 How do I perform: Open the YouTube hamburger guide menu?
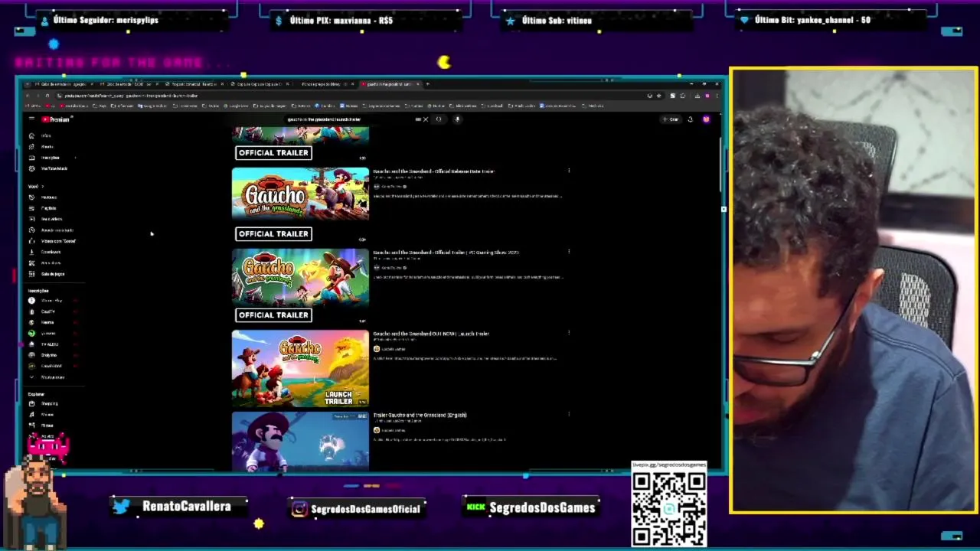pyautogui.click(x=31, y=119)
